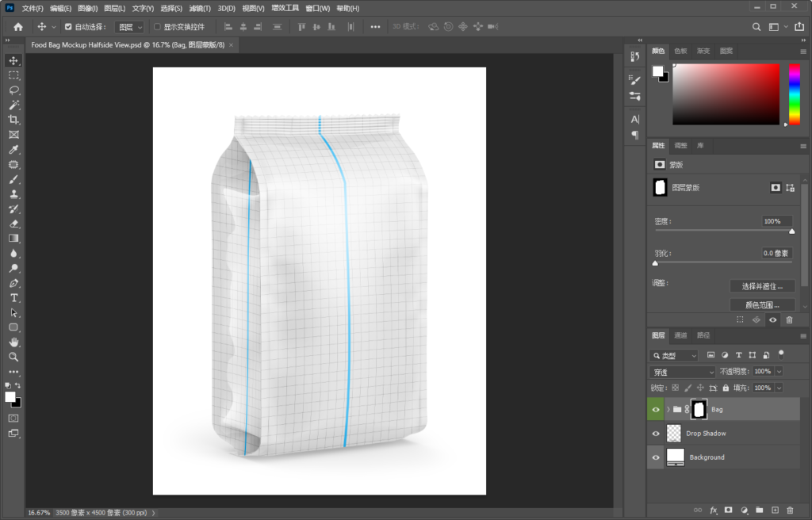Open the Layers panel options menu

tap(803, 335)
